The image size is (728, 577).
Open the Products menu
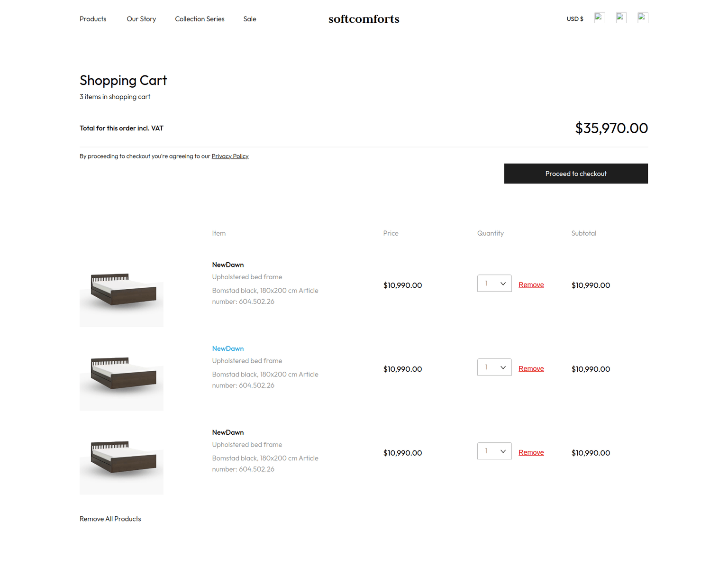pyautogui.click(x=93, y=19)
